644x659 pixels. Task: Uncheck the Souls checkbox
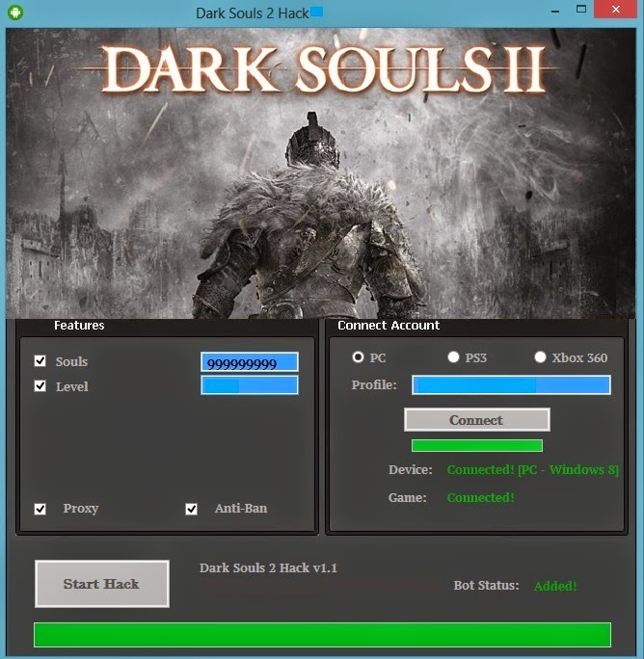(40, 360)
